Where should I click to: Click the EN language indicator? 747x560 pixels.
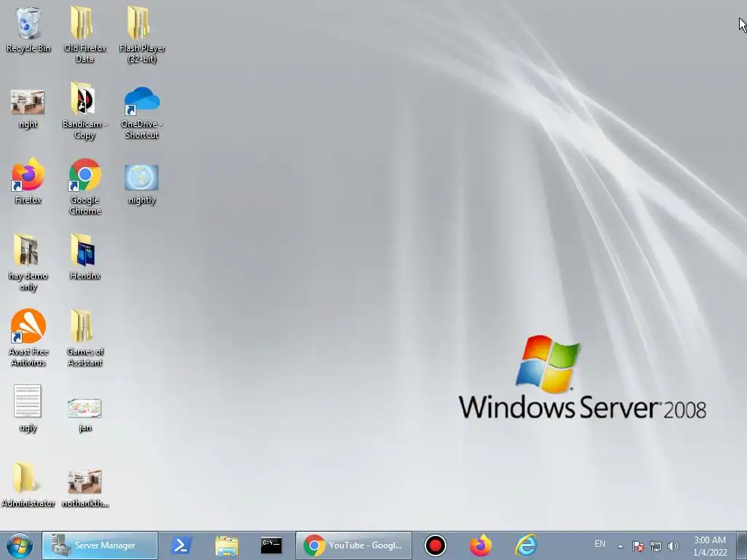click(600, 544)
